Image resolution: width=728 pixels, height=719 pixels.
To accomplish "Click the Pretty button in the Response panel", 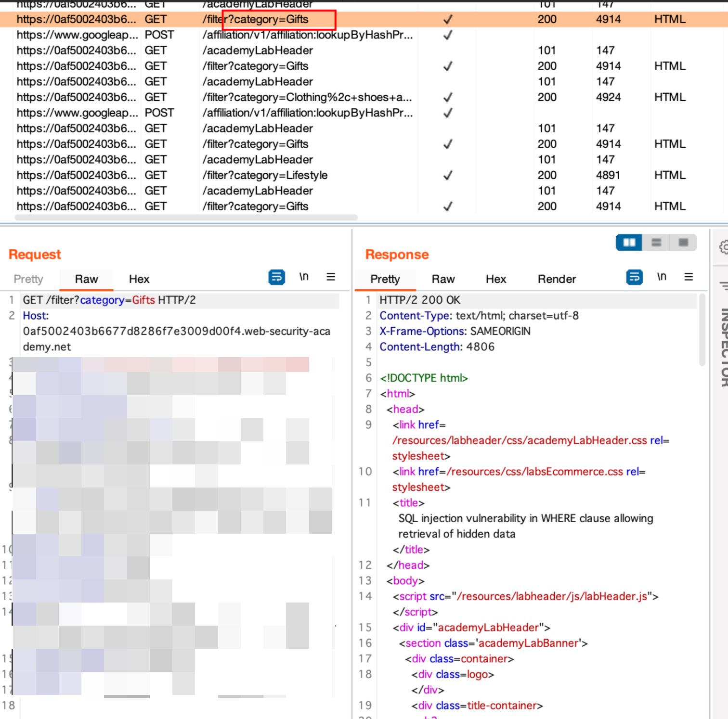I will tap(385, 279).
